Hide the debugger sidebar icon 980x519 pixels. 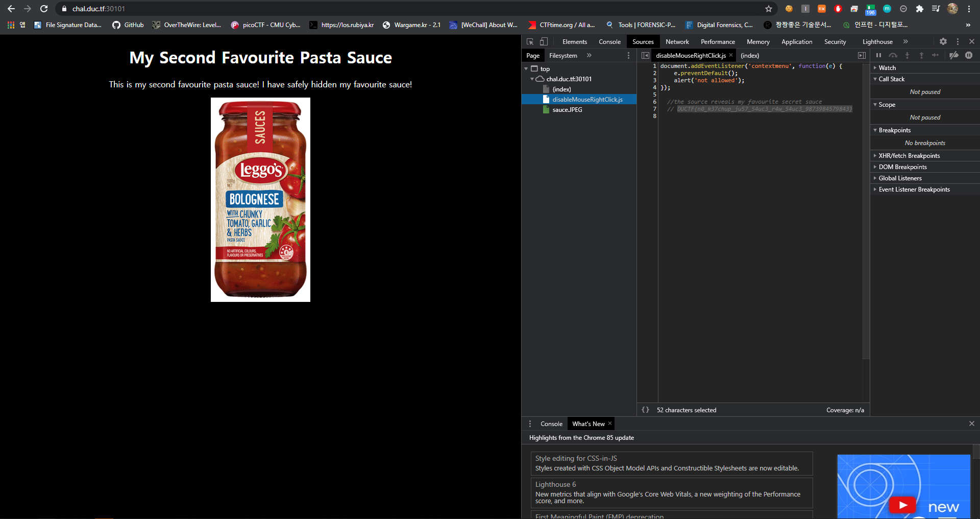(862, 56)
